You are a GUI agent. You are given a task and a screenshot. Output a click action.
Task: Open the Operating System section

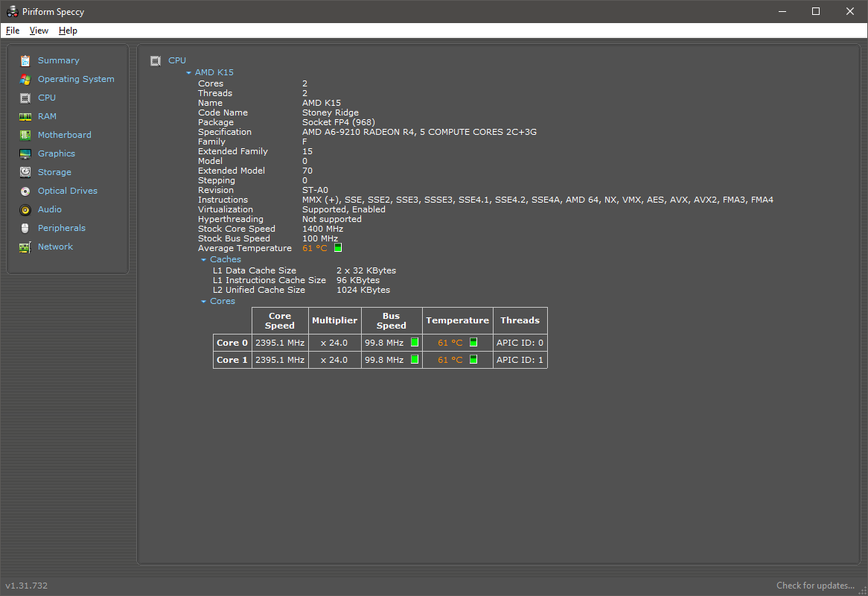tap(76, 79)
